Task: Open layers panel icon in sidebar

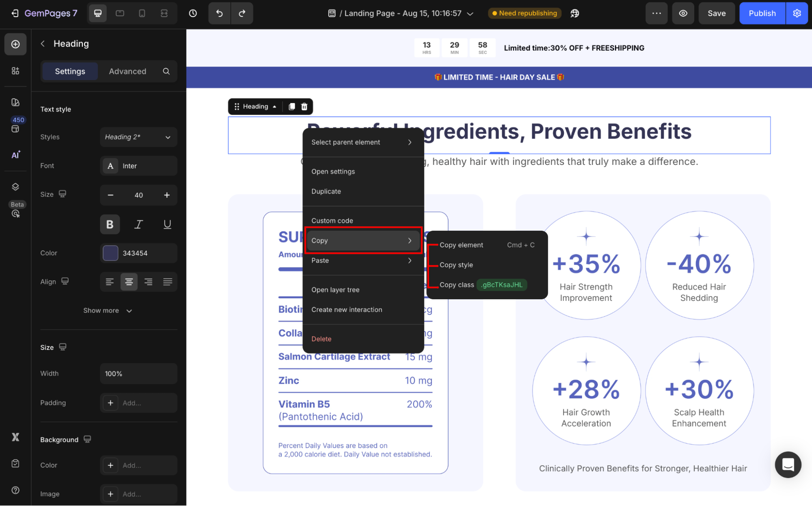Action: pyautogui.click(x=15, y=187)
